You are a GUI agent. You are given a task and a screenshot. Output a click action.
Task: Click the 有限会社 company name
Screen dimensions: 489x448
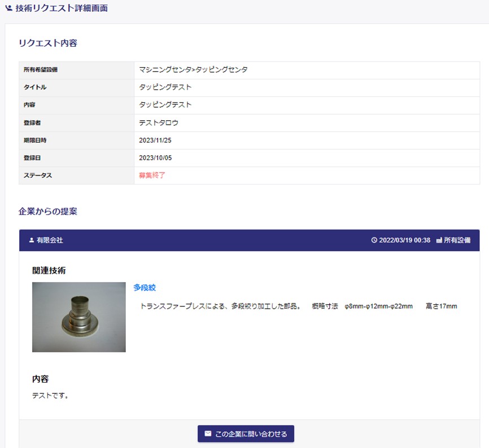point(50,240)
